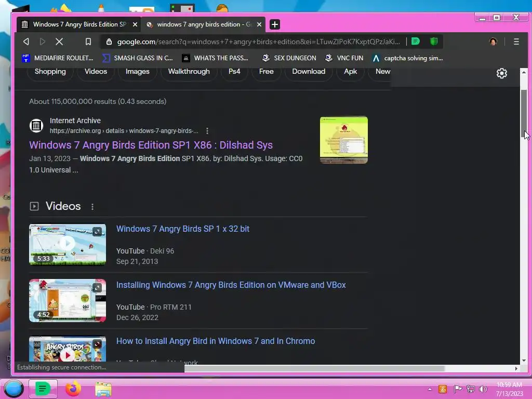
Task: Open the SMASH GLASS IN C... bookmark
Action: (x=138, y=58)
